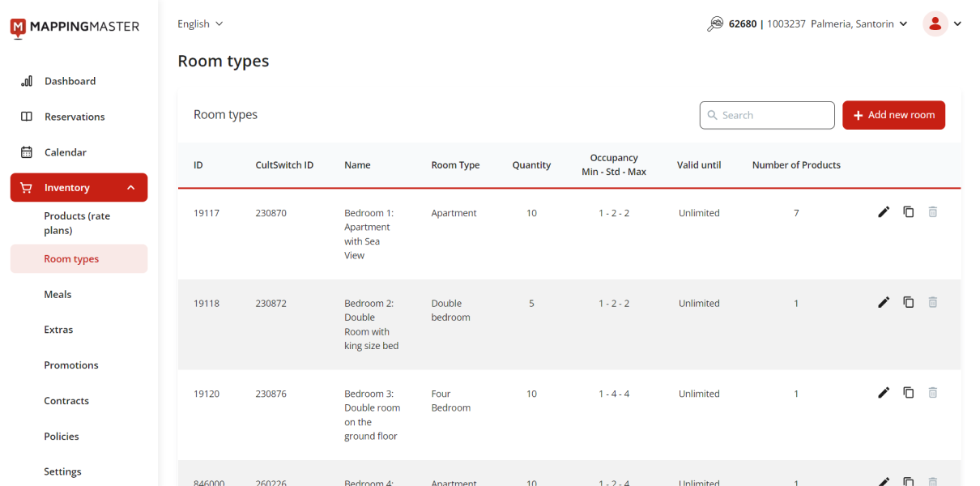Duplicate room 19118 using the copy icon

(x=909, y=302)
